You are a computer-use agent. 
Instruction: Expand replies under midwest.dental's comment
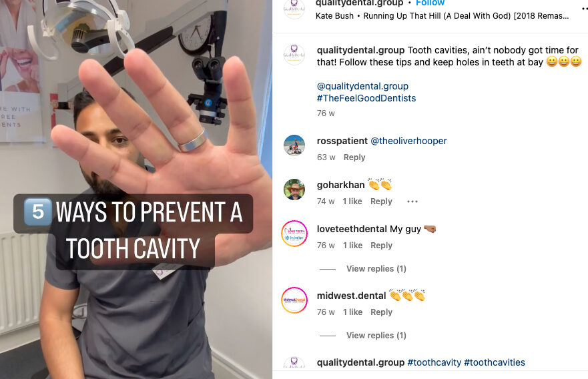tap(376, 336)
